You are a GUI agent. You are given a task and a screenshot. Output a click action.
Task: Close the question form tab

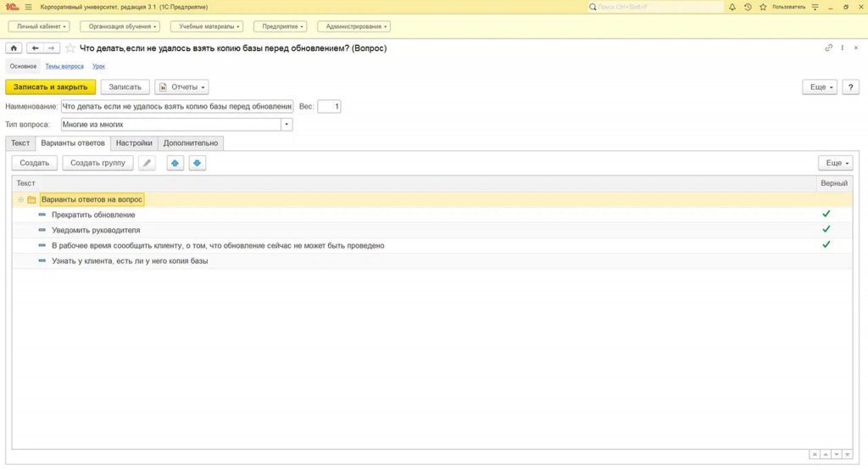(856, 48)
